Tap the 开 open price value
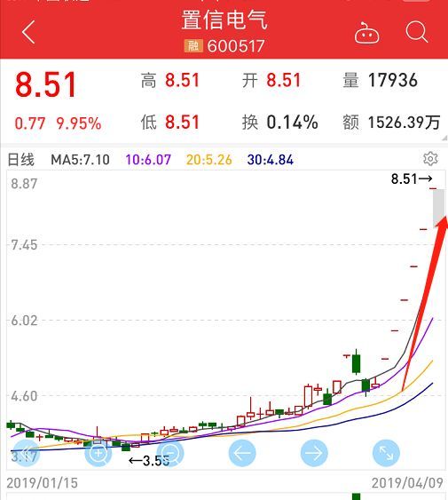The width and height of the screenshot is (448, 500). pos(283,80)
